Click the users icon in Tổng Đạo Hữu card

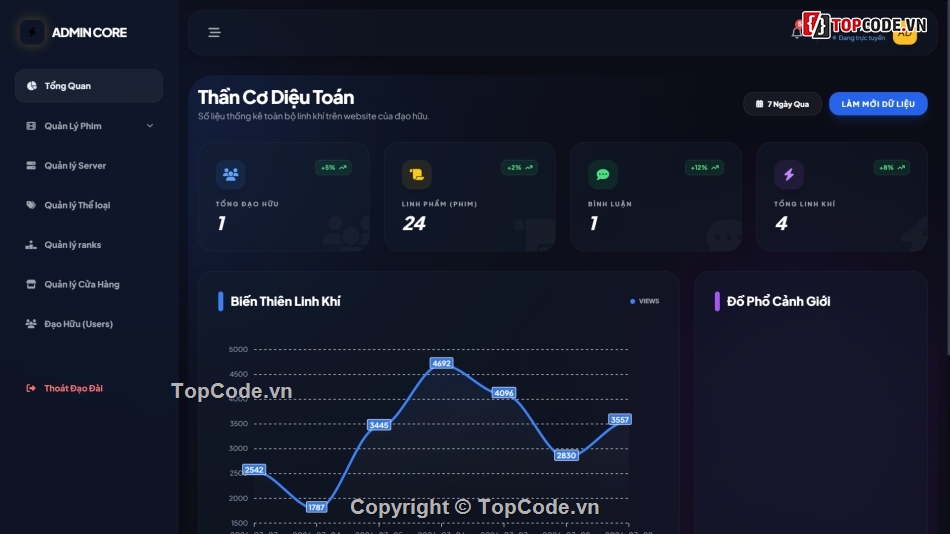pos(230,175)
